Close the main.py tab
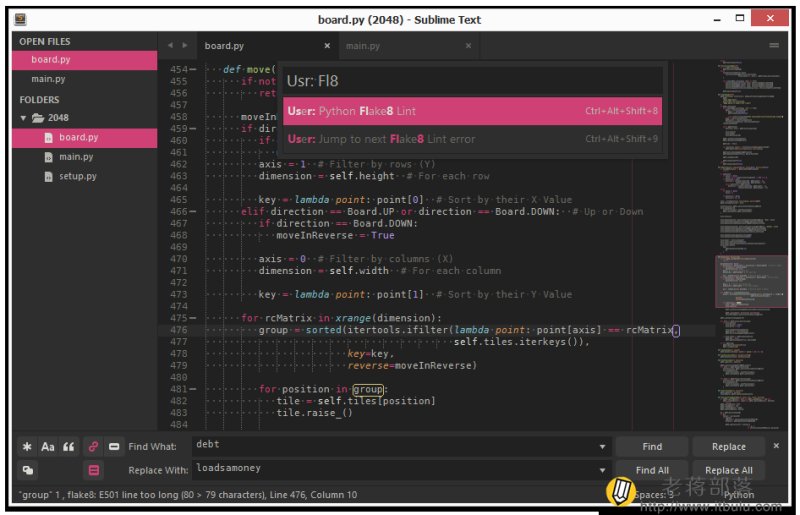 468,46
